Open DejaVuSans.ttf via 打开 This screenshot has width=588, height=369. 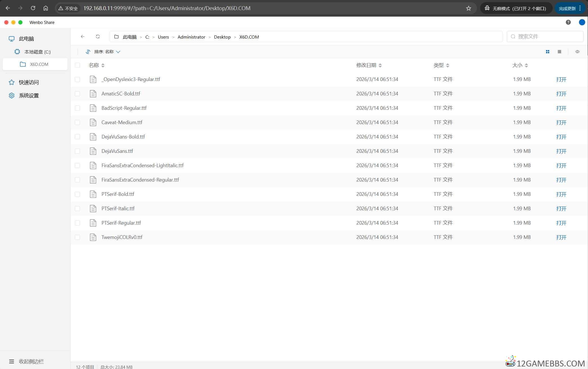(561, 151)
